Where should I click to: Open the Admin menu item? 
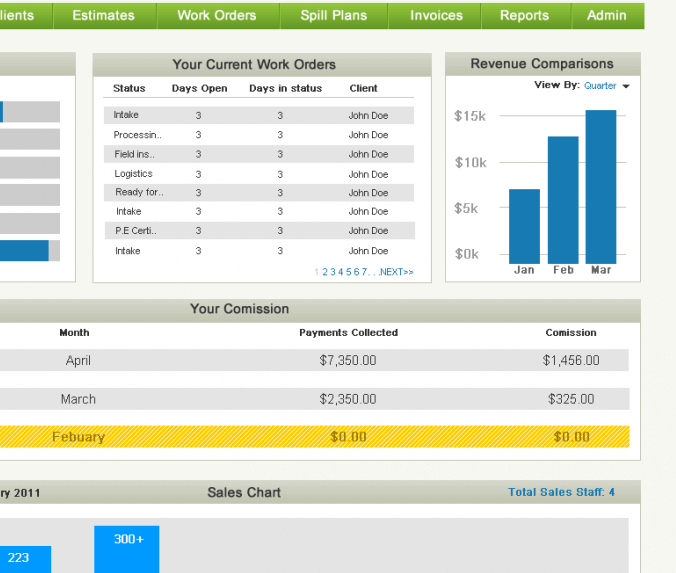click(x=606, y=15)
